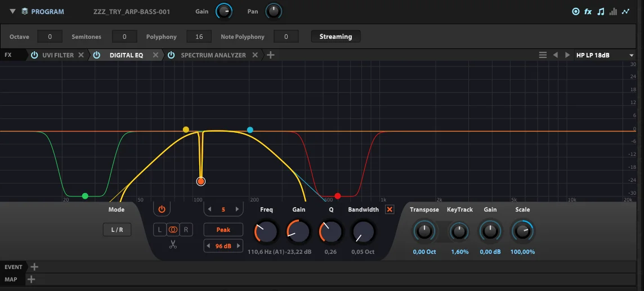The image size is (644, 291).
Task: Switch to the SPECTRUM ANALYZER tab
Action: pyautogui.click(x=213, y=55)
